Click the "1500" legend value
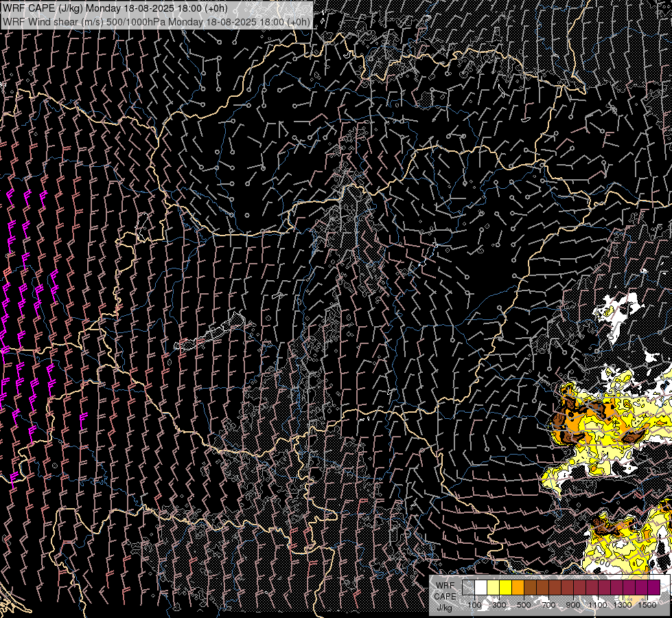This screenshot has height=618, width=672. click(647, 605)
